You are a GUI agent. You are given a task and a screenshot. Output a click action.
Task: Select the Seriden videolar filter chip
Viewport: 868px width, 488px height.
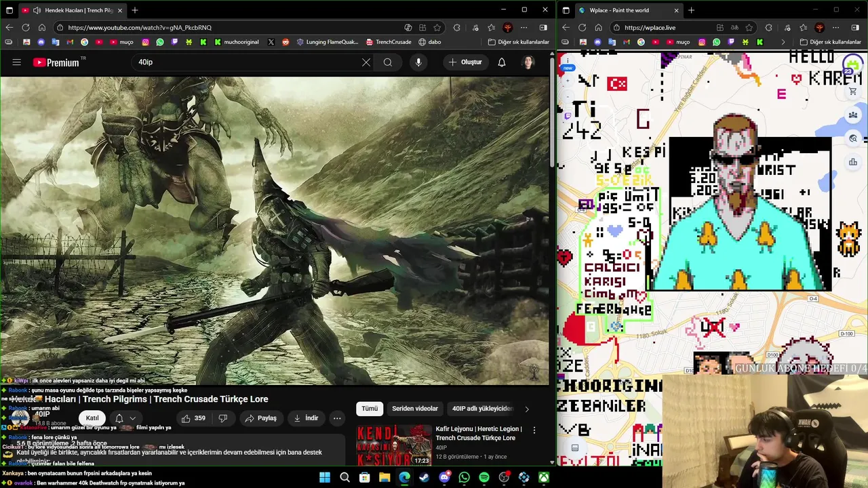coord(415,409)
